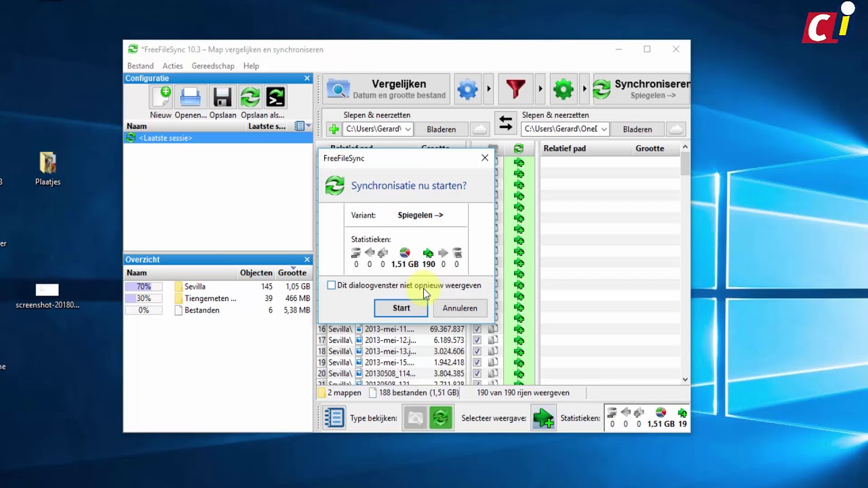
Task: Select the Sevilla folder in Overzicht
Action: [218, 287]
